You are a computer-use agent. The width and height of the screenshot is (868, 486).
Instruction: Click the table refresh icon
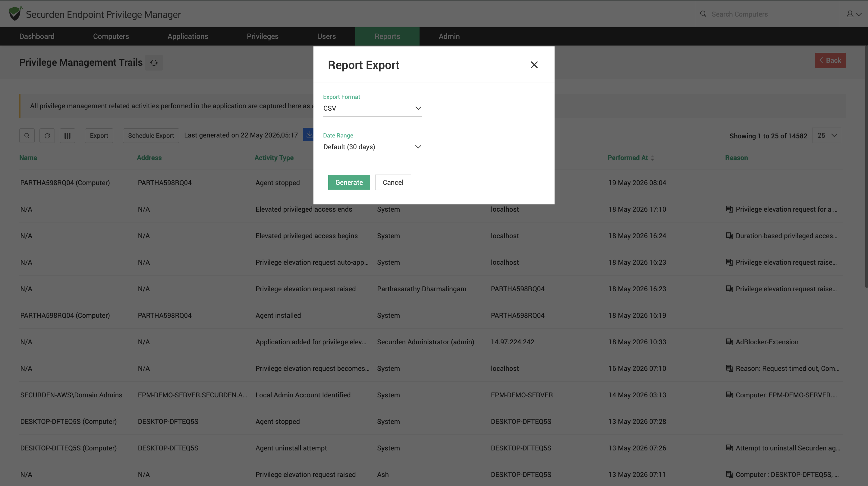tap(47, 135)
